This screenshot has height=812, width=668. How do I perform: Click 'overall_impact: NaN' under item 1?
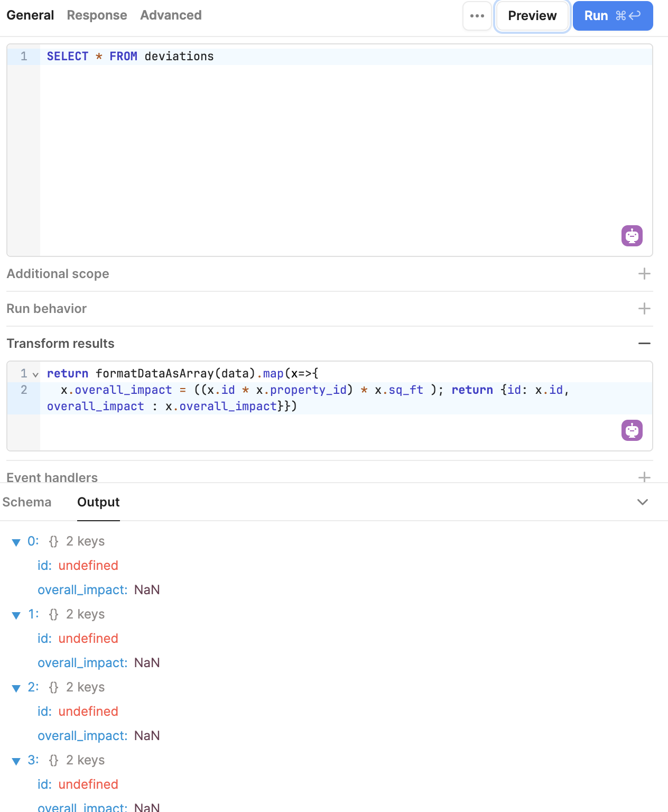[99, 663]
